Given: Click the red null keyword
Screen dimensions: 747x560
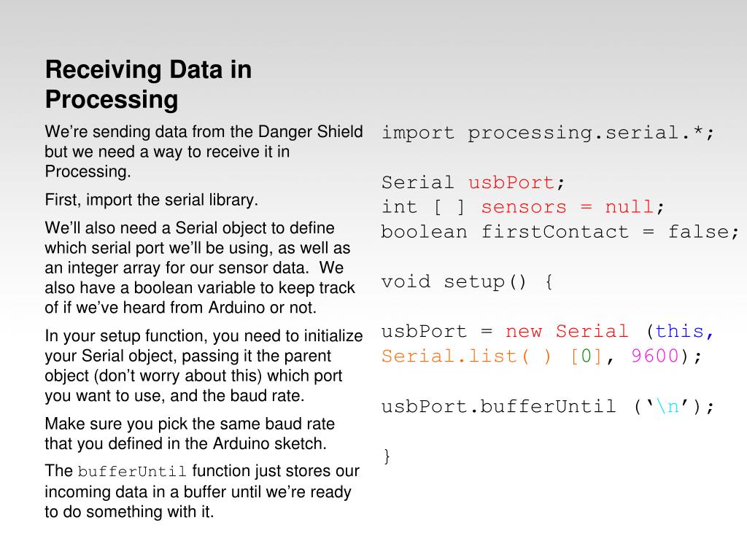Looking at the screenshot, I should (629, 206).
